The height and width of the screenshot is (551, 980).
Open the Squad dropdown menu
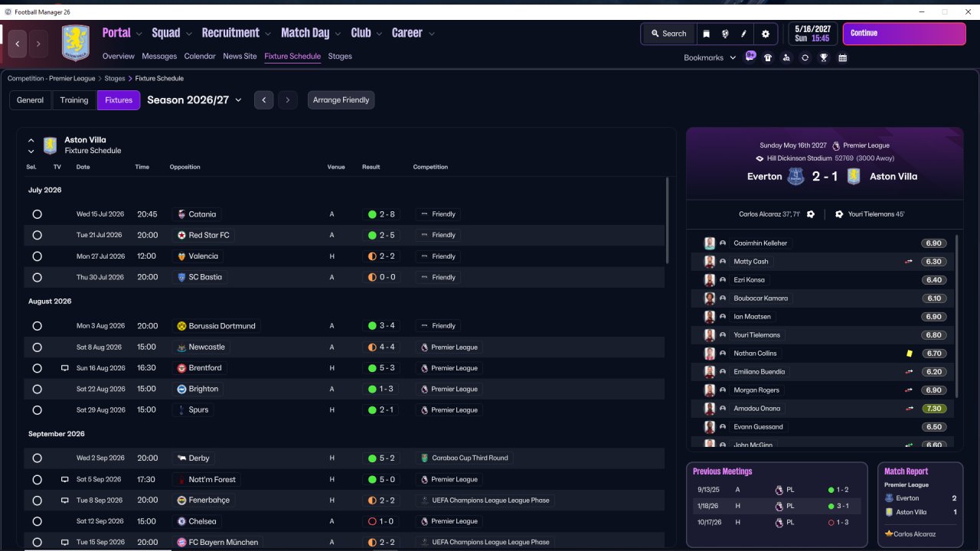click(171, 33)
